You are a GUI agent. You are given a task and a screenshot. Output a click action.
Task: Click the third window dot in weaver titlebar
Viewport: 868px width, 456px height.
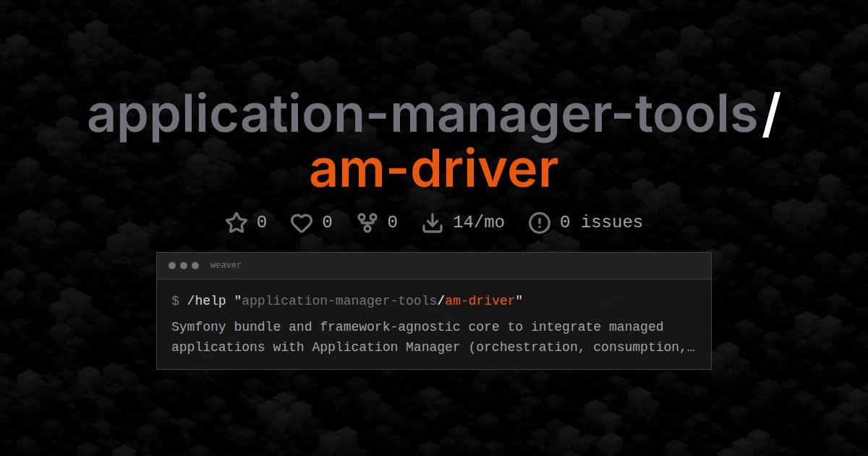(195, 266)
